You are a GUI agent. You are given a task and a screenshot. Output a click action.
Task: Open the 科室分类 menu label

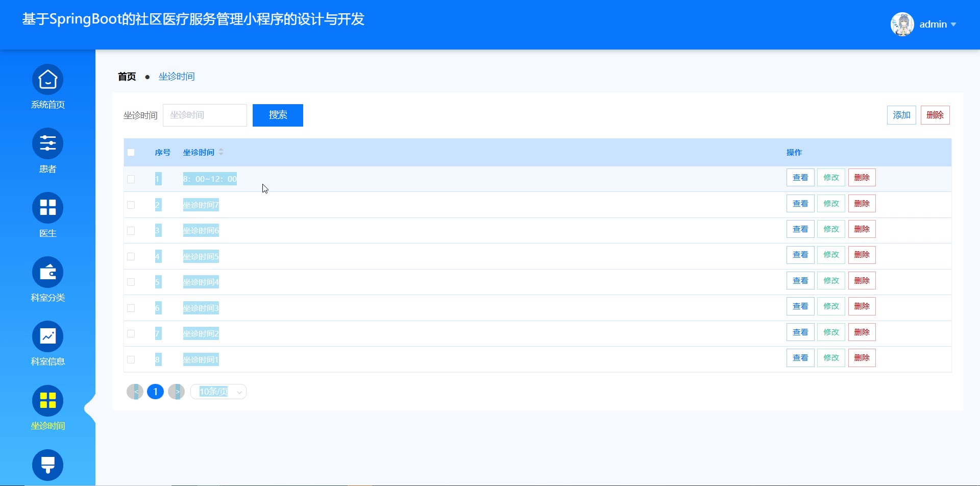(48, 298)
